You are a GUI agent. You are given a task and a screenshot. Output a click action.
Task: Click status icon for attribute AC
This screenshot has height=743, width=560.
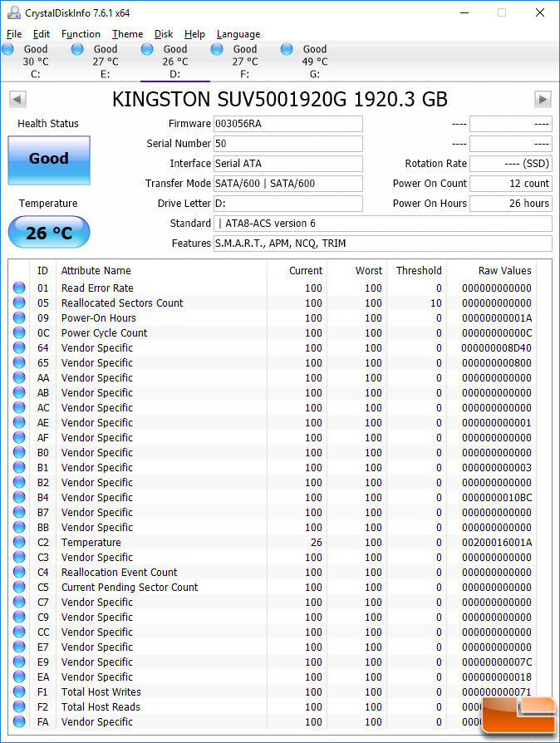19,407
